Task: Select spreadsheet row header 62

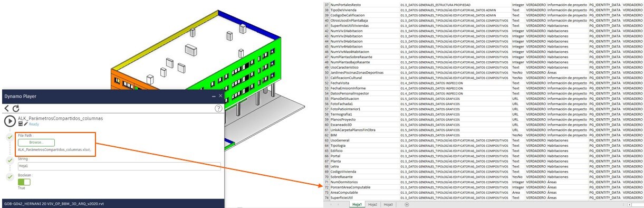Action: [x=326, y=135]
